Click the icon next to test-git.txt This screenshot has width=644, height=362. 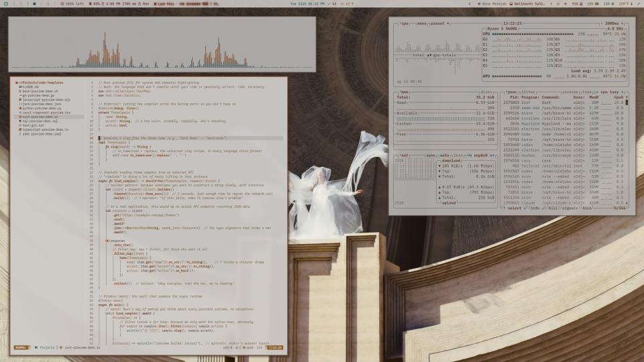pos(20,125)
